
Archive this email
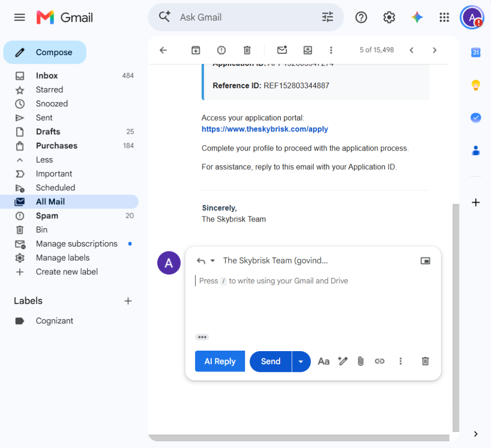(x=196, y=50)
